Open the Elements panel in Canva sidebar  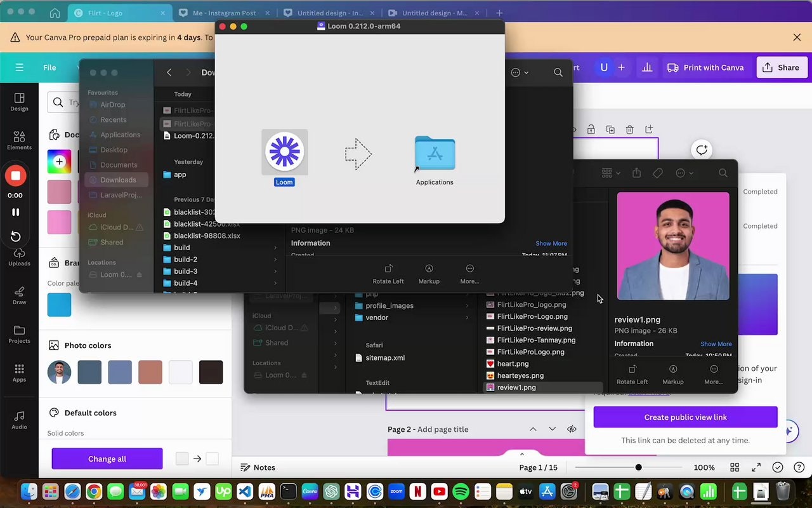pyautogui.click(x=19, y=140)
